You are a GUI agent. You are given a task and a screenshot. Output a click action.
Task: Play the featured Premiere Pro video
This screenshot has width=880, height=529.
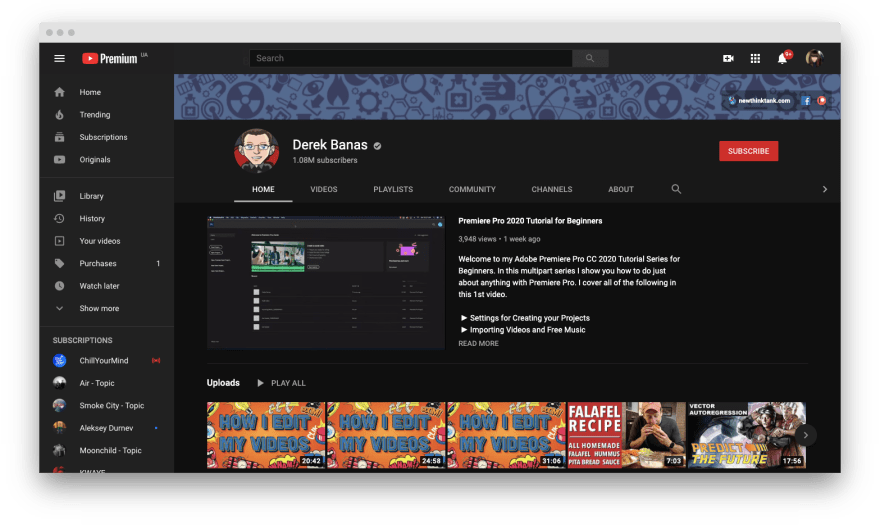[x=326, y=282]
